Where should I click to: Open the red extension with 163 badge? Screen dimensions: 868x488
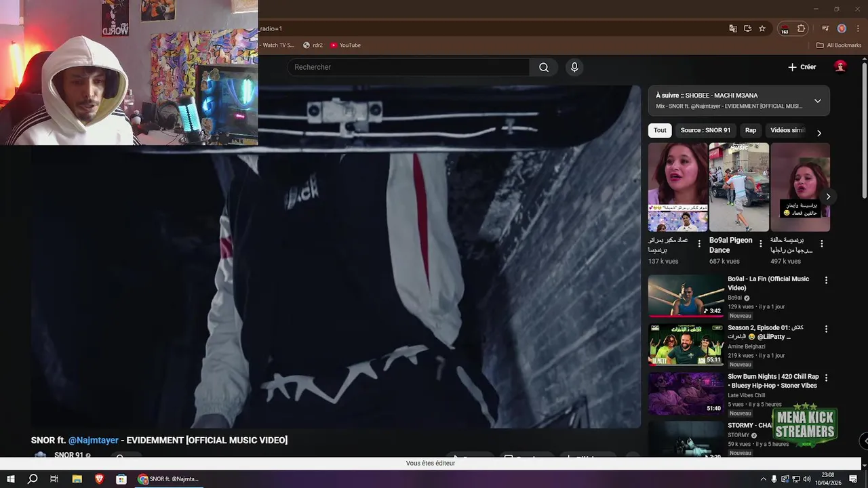(785, 29)
